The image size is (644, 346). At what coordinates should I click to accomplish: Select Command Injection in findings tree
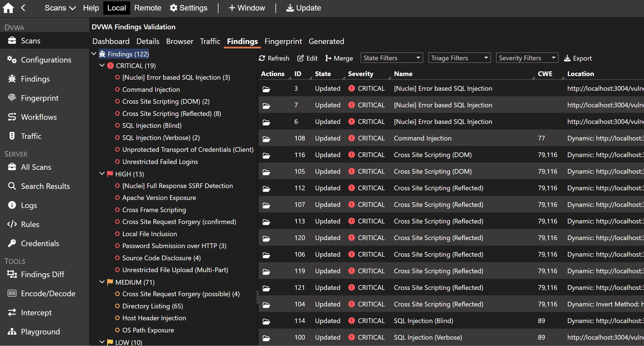[x=151, y=90]
